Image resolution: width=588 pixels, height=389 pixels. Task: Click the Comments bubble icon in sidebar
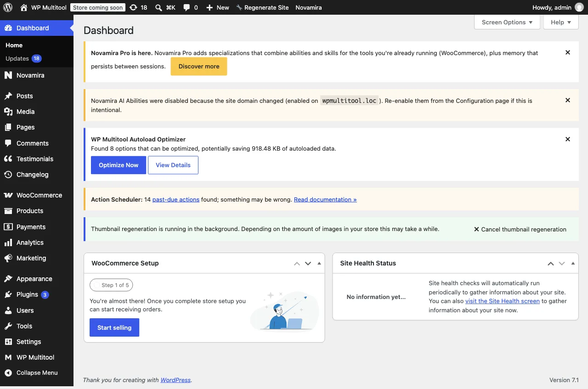pyautogui.click(x=8, y=143)
